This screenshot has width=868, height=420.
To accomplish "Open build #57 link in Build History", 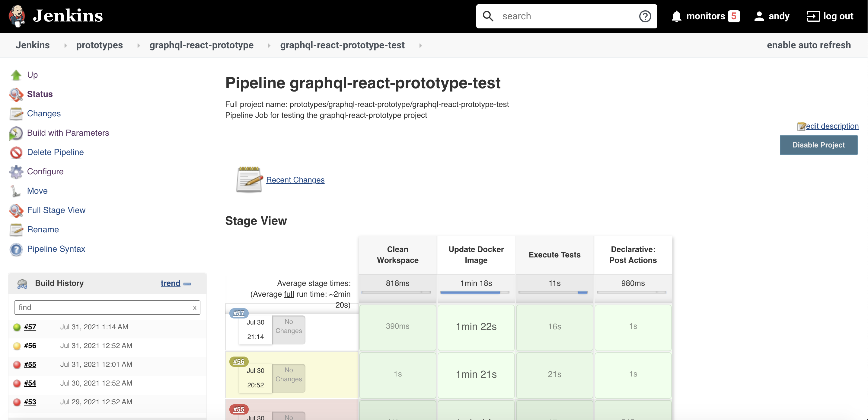I will point(30,327).
